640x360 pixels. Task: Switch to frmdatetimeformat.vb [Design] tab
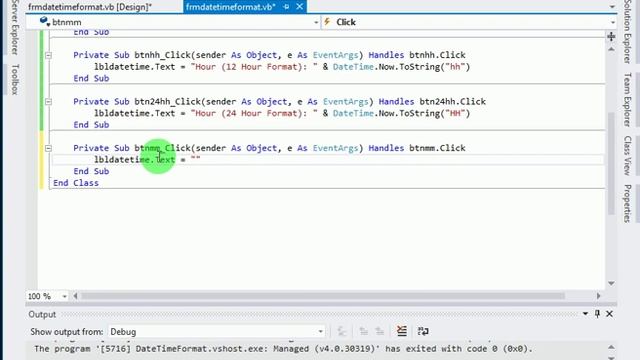click(x=90, y=7)
